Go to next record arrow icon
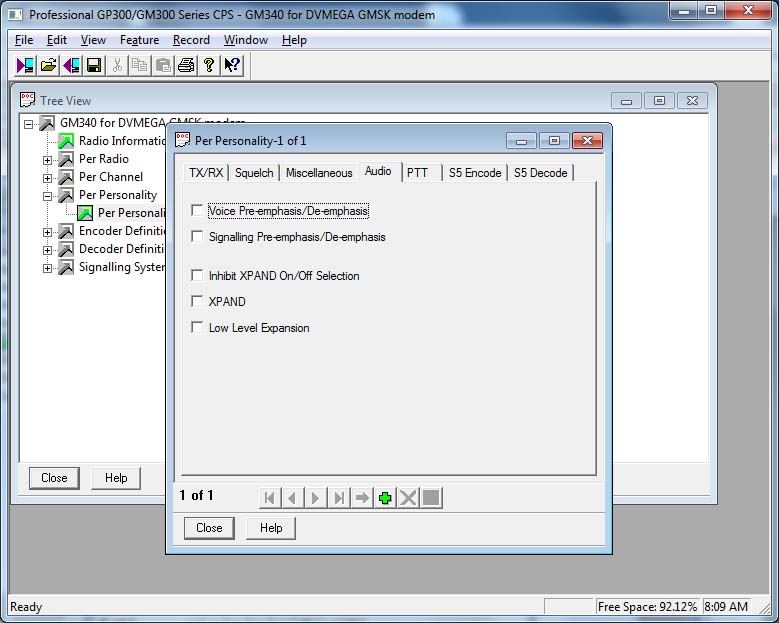Viewport: 779px width, 623px height. pyautogui.click(x=315, y=497)
